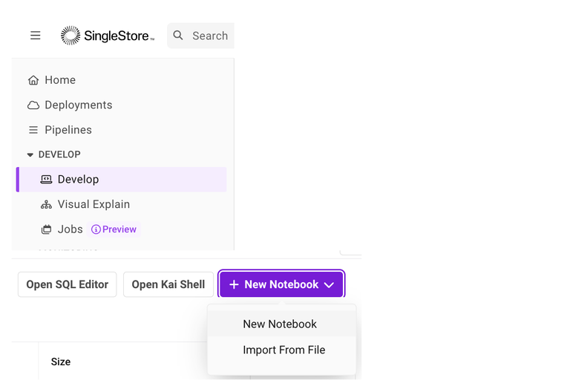
Task: Toggle the New Notebook dropdown chevron
Action: pyautogui.click(x=329, y=285)
